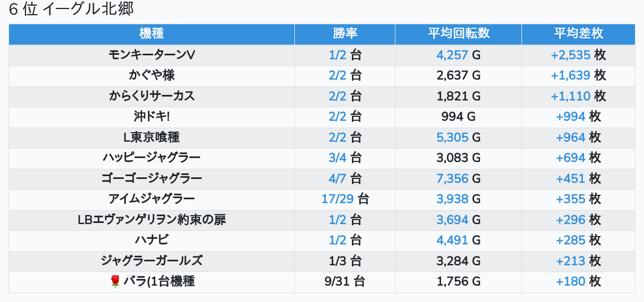This screenshot has height=302, width=644.
Task: Click the アイムジャグラー machine name
Action: tap(151, 199)
